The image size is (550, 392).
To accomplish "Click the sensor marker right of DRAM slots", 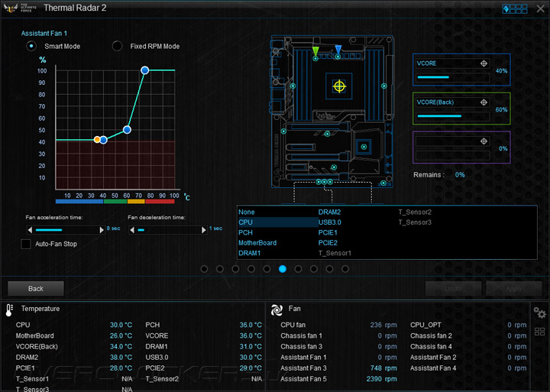I will tap(384, 86).
